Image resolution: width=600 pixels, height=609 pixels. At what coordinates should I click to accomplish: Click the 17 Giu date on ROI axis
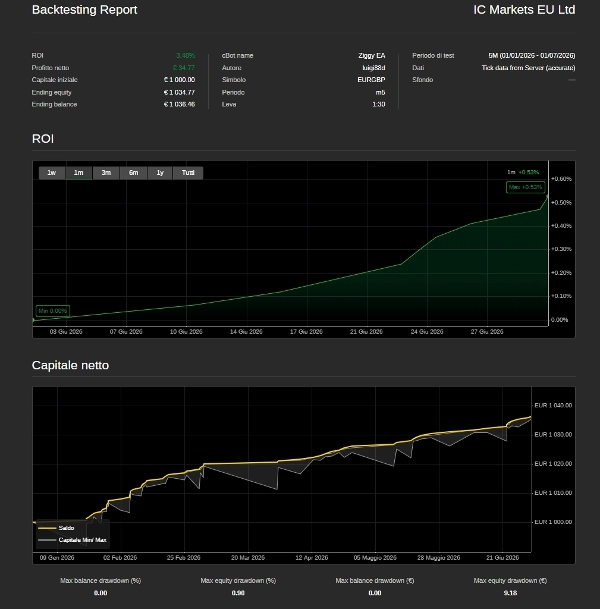point(306,332)
